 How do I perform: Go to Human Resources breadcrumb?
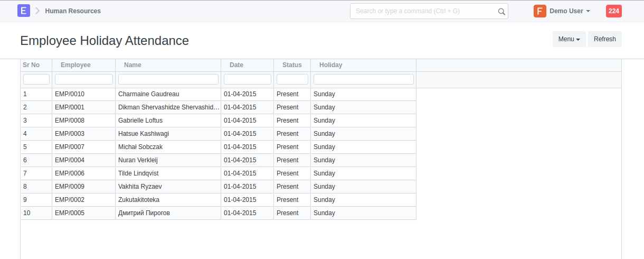[73, 11]
